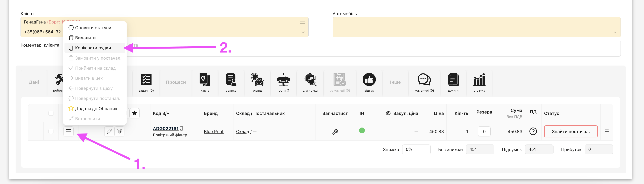Open the заявка request icon
The height and width of the screenshot is (184, 644).
click(x=231, y=80)
